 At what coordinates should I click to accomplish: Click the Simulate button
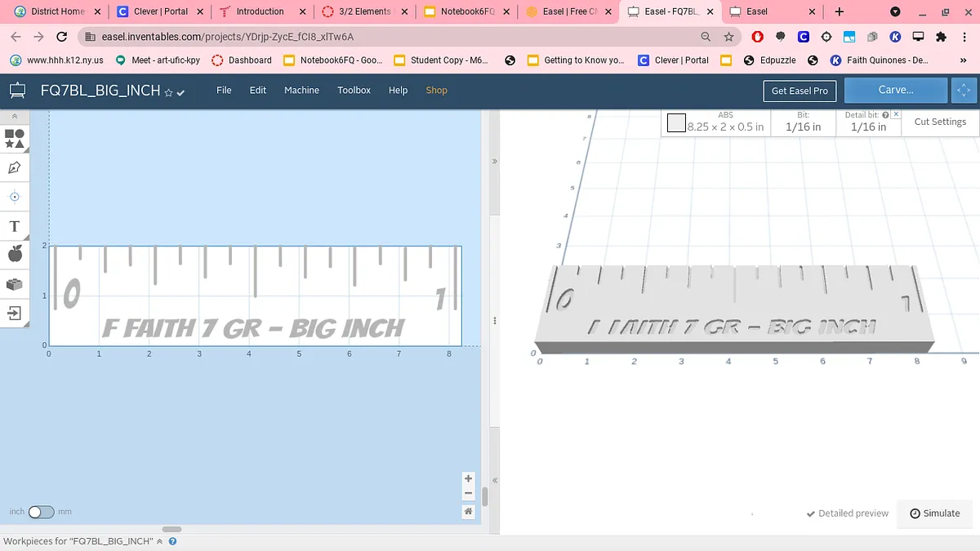(935, 513)
